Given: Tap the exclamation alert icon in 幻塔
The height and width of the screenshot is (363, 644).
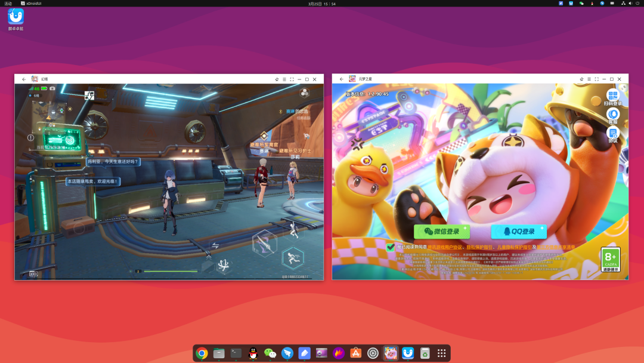Looking at the screenshot, I should (x=31, y=138).
